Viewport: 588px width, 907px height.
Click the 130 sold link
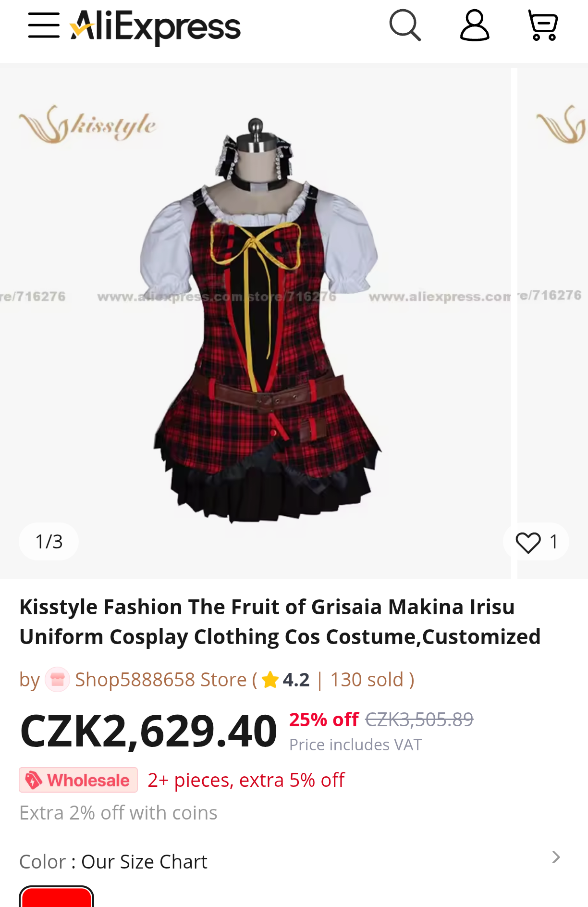click(367, 680)
